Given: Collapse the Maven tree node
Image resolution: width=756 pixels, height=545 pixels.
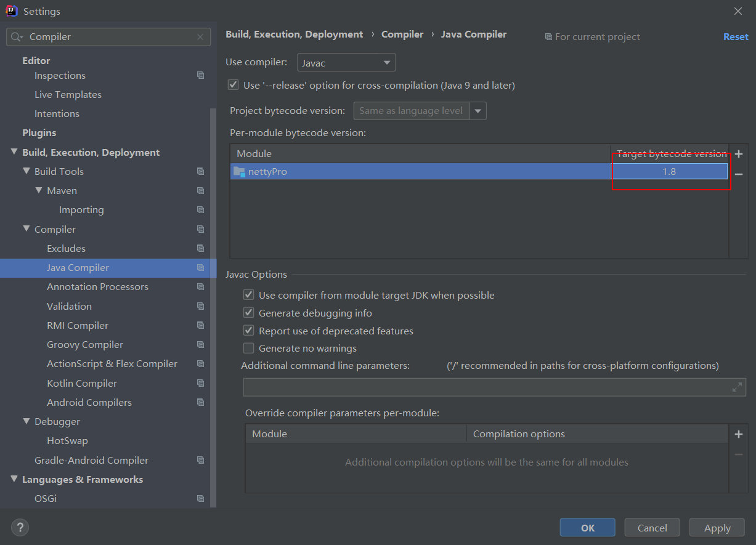Looking at the screenshot, I should [39, 190].
